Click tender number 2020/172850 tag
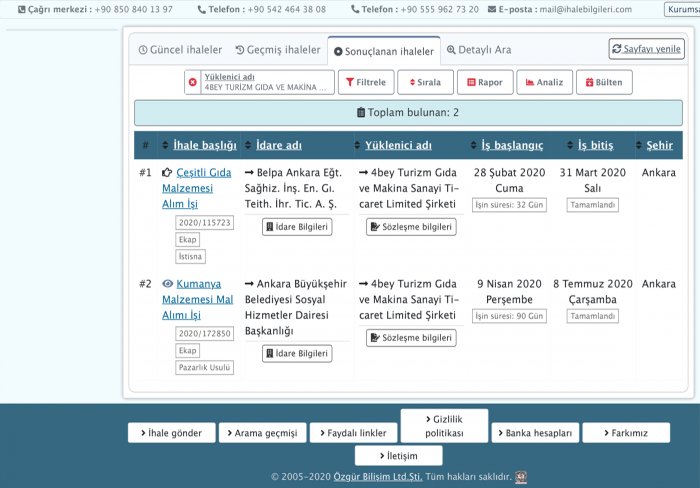 [x=204, y=334]
